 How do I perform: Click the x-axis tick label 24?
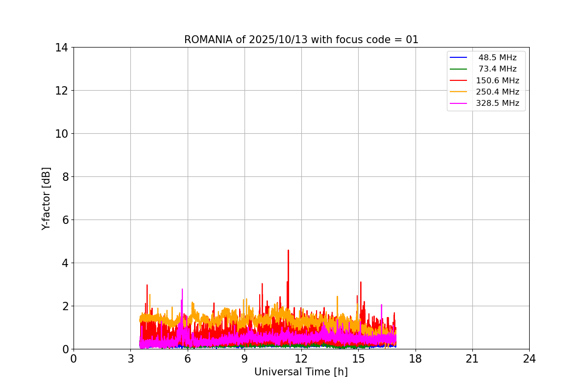[529, 359]
